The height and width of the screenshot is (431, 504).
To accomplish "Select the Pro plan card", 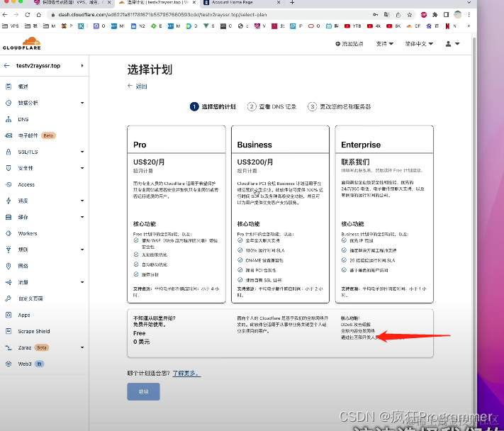I will click(176, 214).
